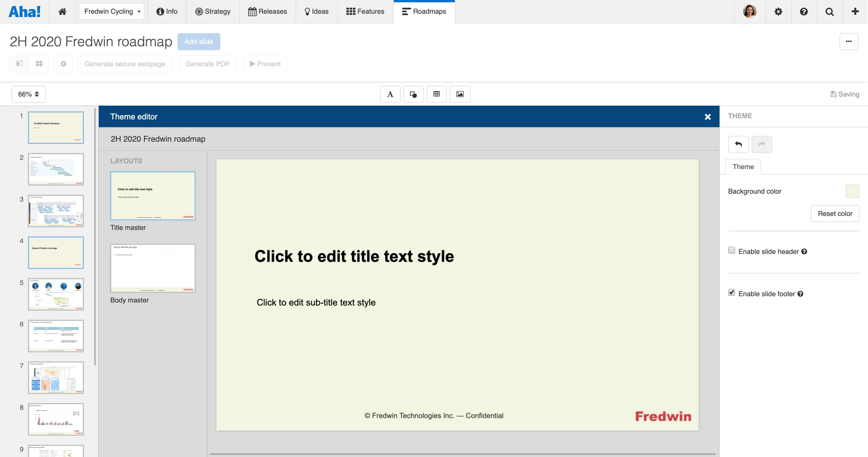Click the insert shape icon
The height and width of the screenshot is (457, 868).
pyautogui.click(x=413, y=94)
